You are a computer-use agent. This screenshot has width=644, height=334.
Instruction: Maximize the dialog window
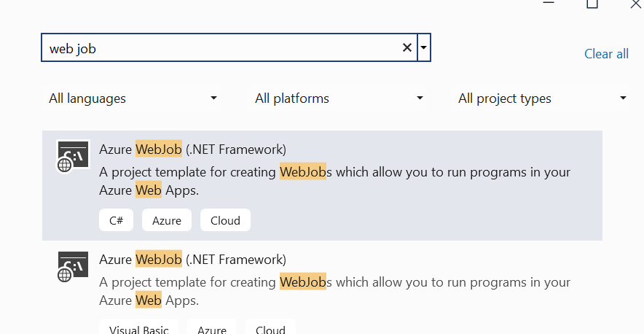[x=592, y=4]
